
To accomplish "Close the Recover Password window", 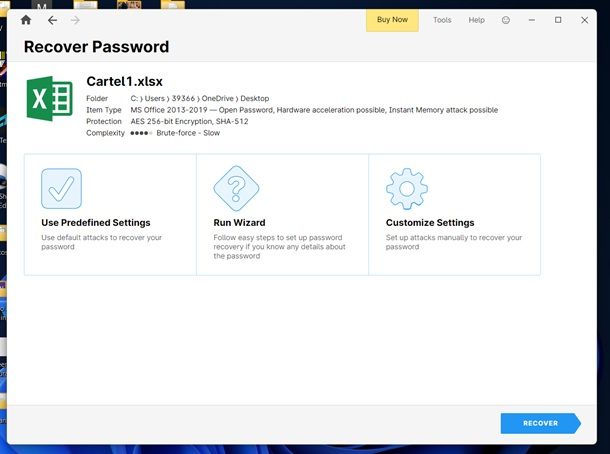I will (584, 20).
